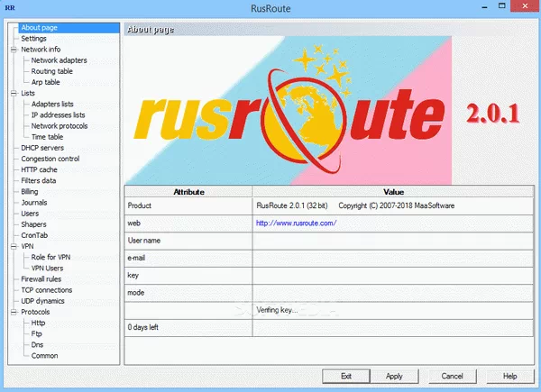
Task: Open the Journals page
Action: (x=34, y=203)
